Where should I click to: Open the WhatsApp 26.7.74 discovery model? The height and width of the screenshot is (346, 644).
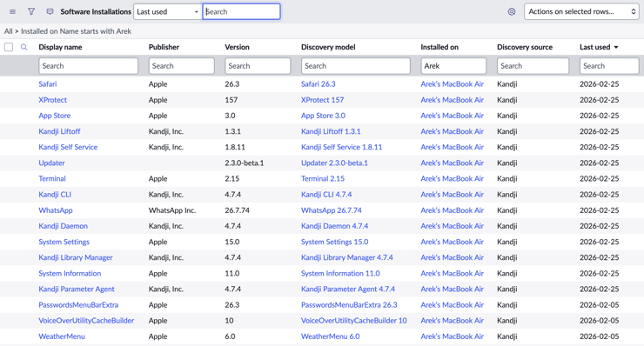332,210
